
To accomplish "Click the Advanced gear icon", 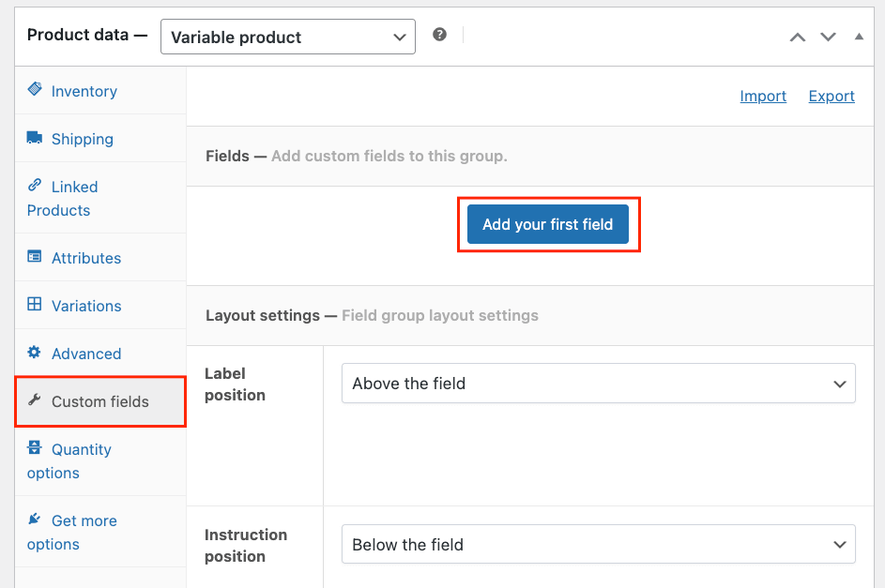I will click(x=35, y=353).
